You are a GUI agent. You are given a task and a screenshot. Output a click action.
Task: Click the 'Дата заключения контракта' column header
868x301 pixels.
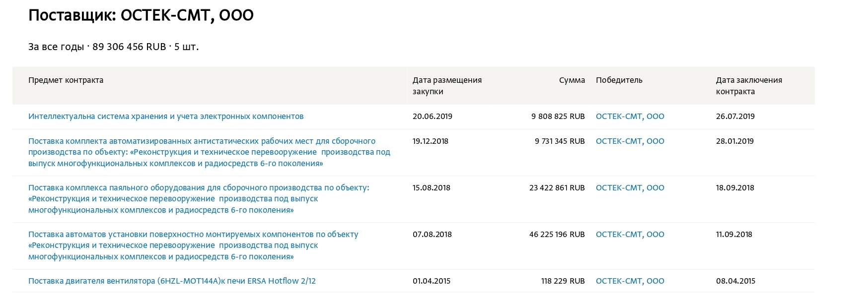click(x=749, y=86)
